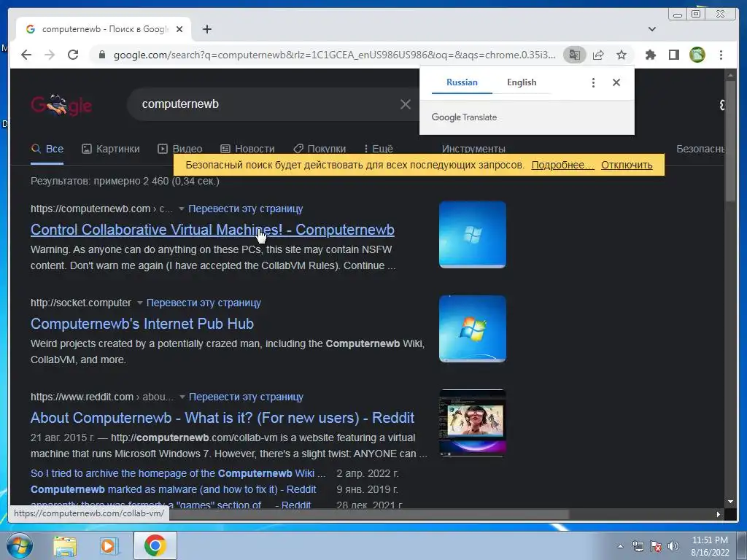Expand the Ещё more menu
Image resolution: width=747 pixels, height=560 pixels.
click(x=379, y=149)
